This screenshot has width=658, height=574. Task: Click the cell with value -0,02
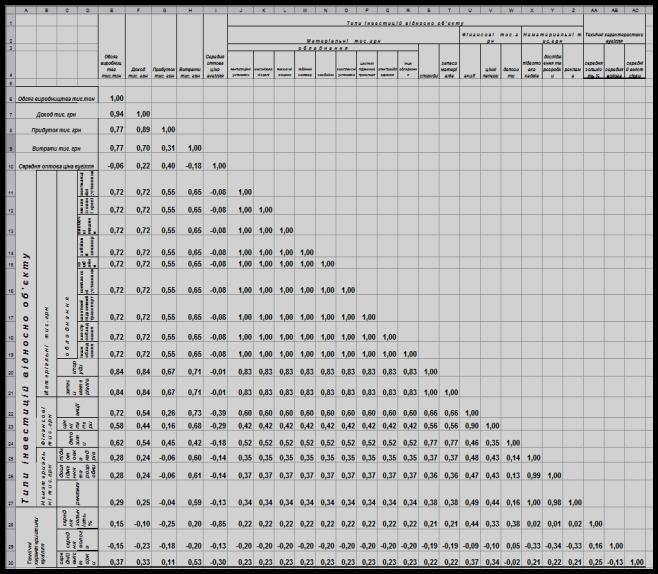tap(511, 559)
